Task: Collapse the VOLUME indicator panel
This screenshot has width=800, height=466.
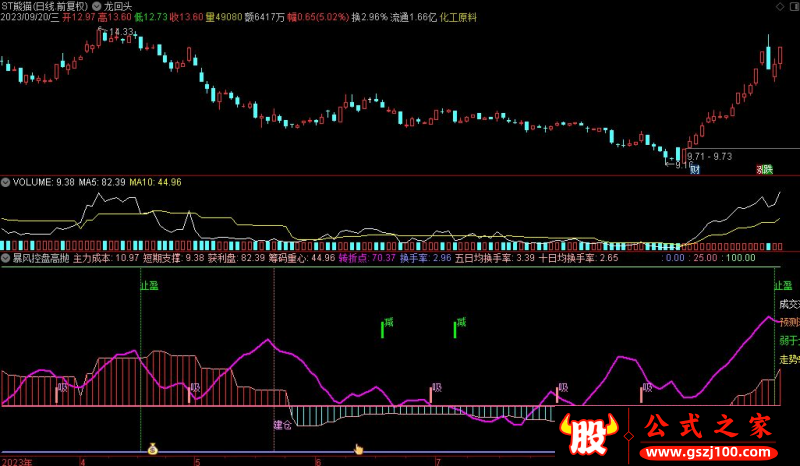Action: coord(6,182)
